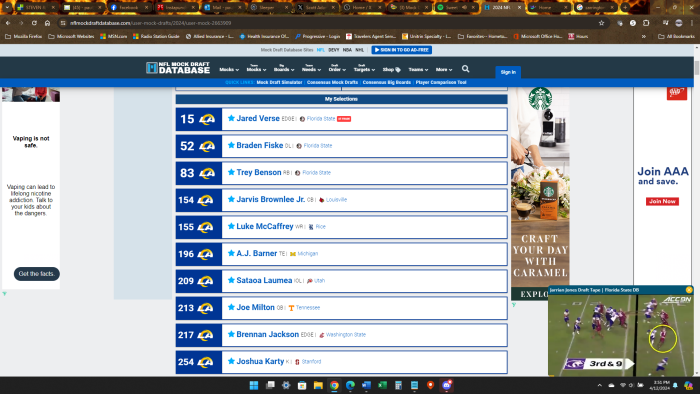Open Microsoft Edge from the taskbar

pos(350,385)
